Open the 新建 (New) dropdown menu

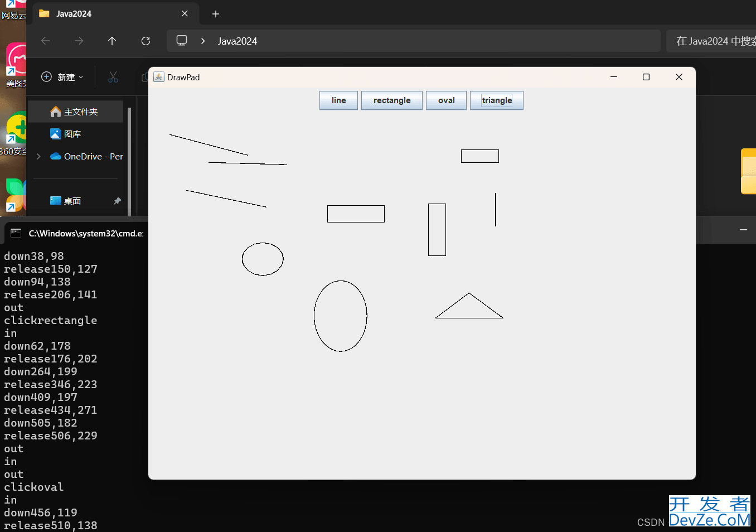[62, 77]
